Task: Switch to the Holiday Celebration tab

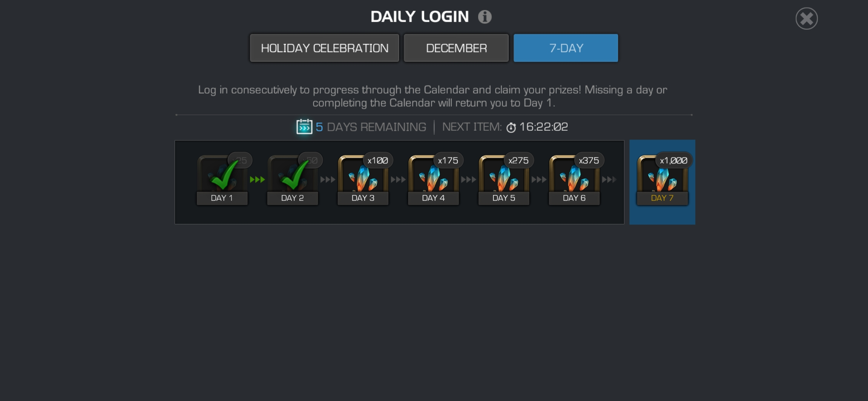Action: tap(325, 48)
